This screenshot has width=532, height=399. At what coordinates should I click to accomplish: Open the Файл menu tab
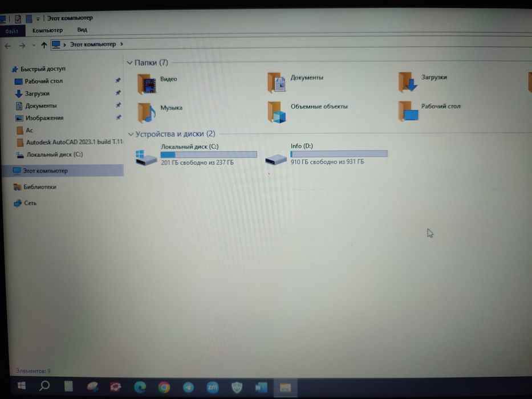[12, 31]
